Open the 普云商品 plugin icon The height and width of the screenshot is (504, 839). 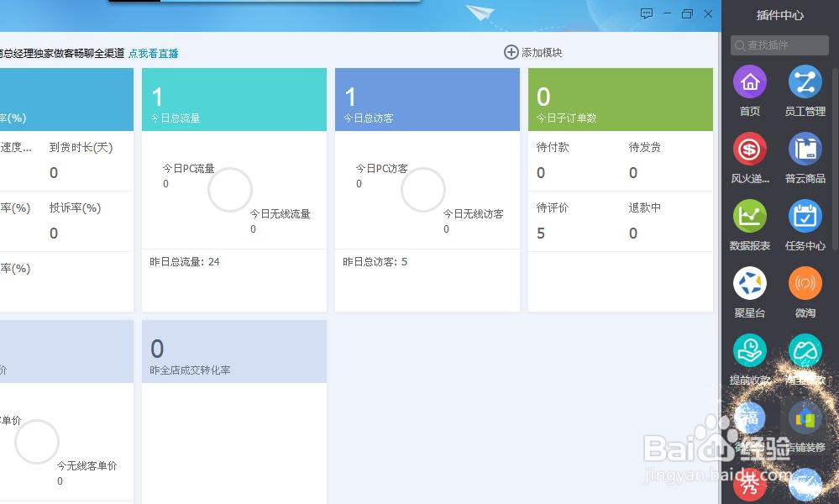click(x=805, y=150)
